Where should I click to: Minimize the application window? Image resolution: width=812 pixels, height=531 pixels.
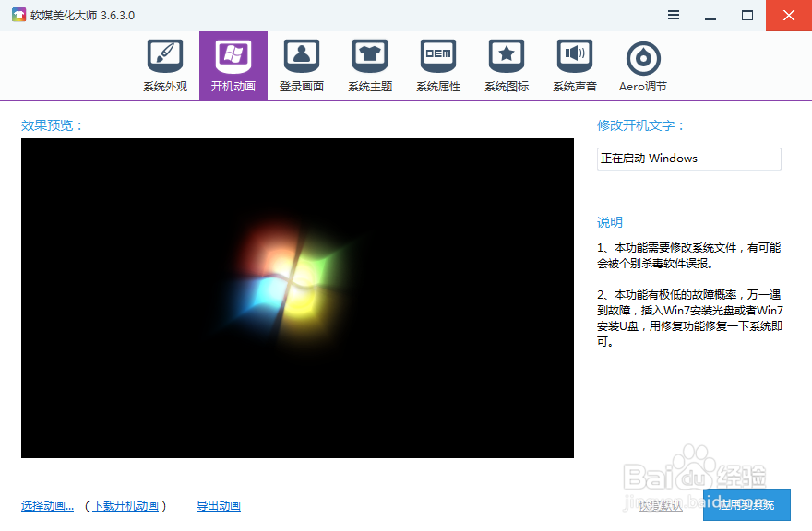point(710,15)
